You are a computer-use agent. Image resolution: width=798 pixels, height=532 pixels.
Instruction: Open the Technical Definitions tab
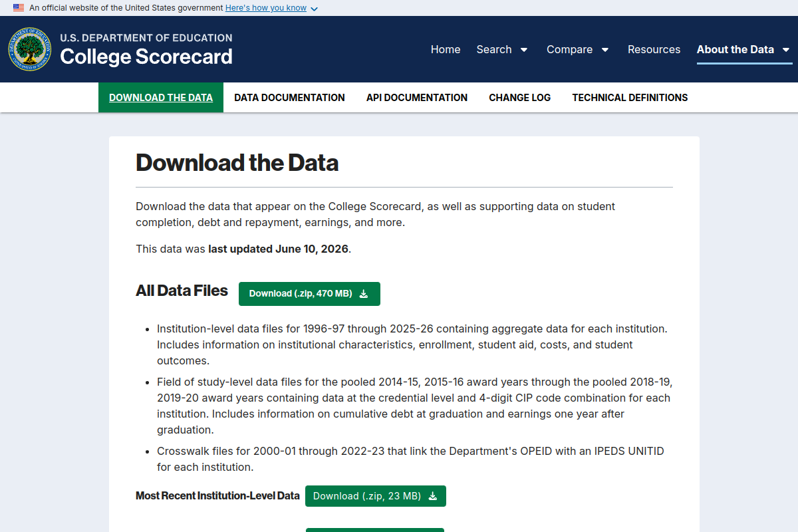point(630,97)
